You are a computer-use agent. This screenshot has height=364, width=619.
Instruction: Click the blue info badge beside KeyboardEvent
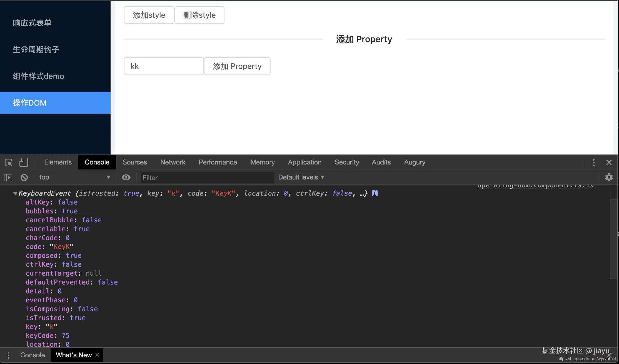pos(375,193)
